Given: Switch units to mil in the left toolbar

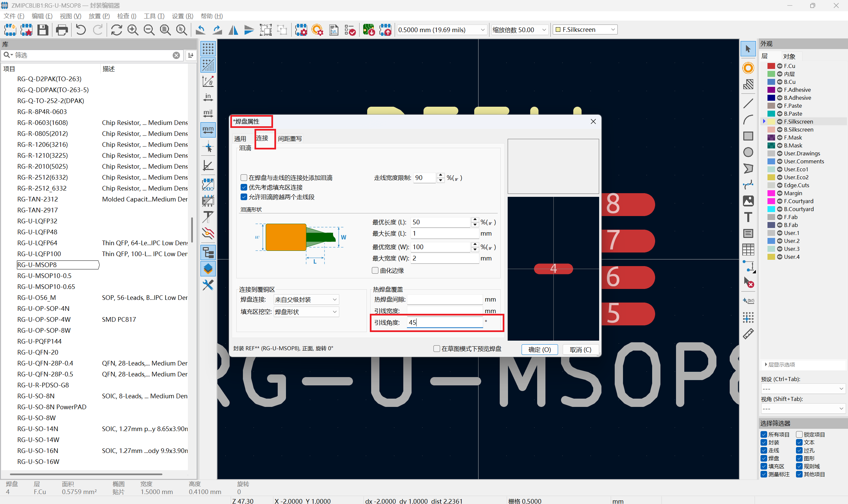Looking at the screenshot, I should [208, 113].
